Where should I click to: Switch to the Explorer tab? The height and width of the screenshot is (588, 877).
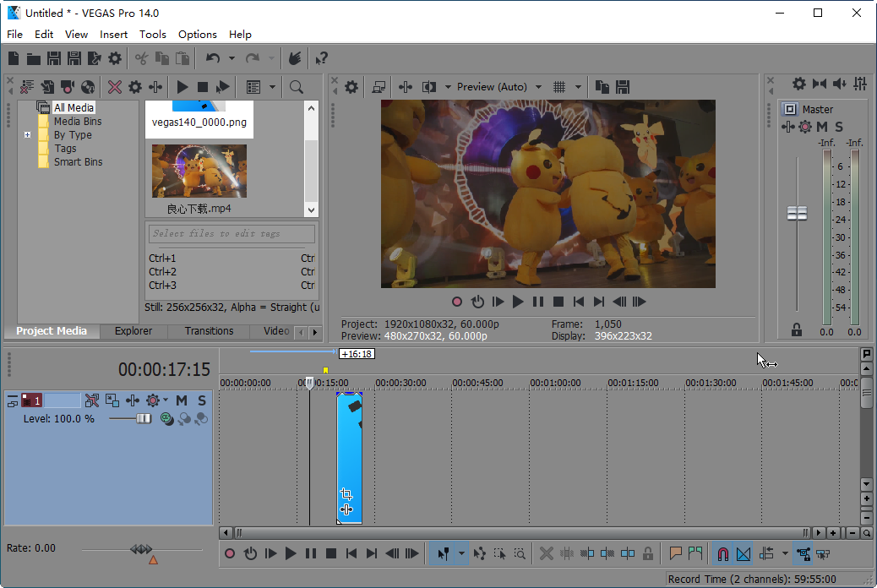click(133, 330)
